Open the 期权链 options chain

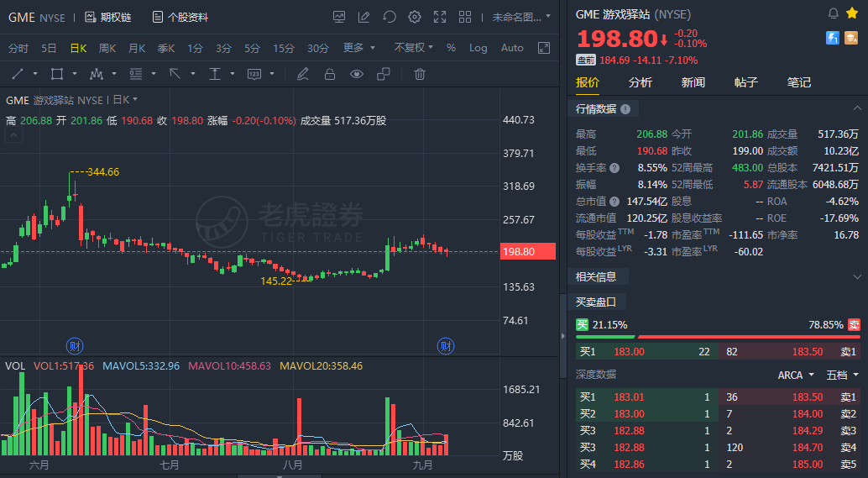pyautogui.click(x=108, y=17)
